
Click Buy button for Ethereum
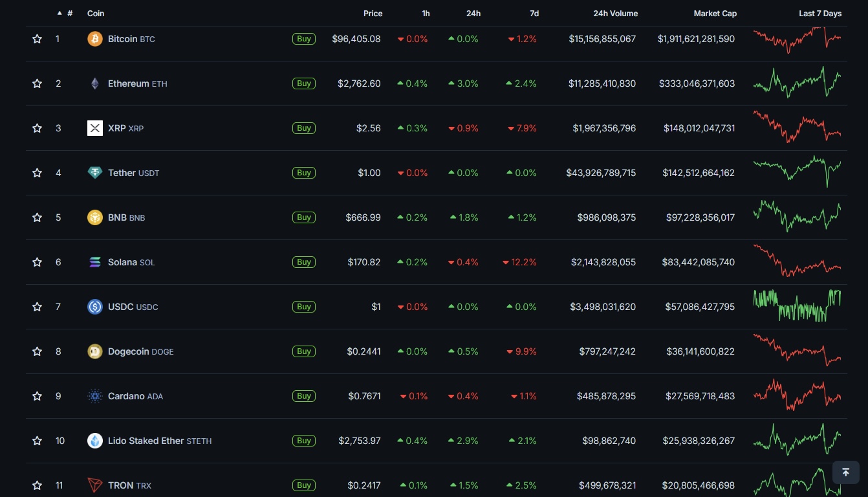pyautogui.click(x=304, y=83)
